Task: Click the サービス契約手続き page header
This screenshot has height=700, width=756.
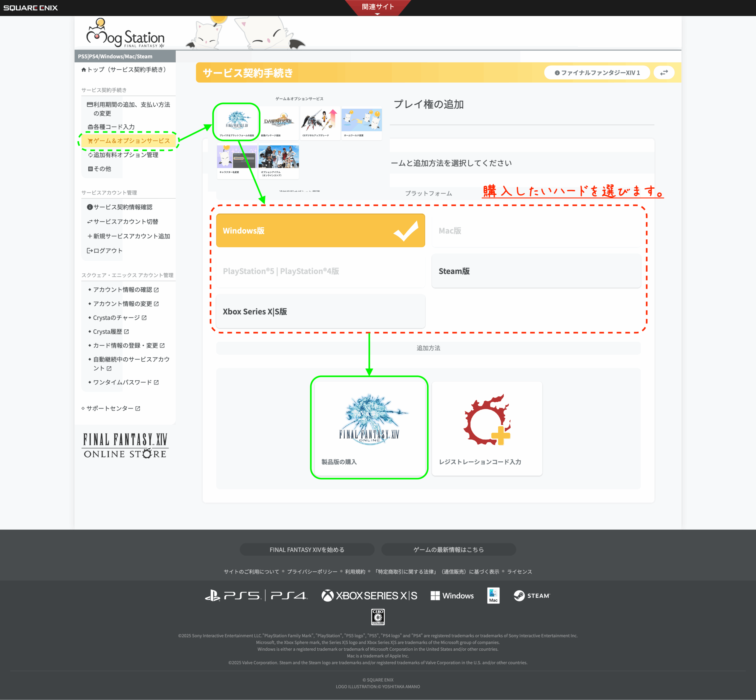Action: tap(248, 73)
